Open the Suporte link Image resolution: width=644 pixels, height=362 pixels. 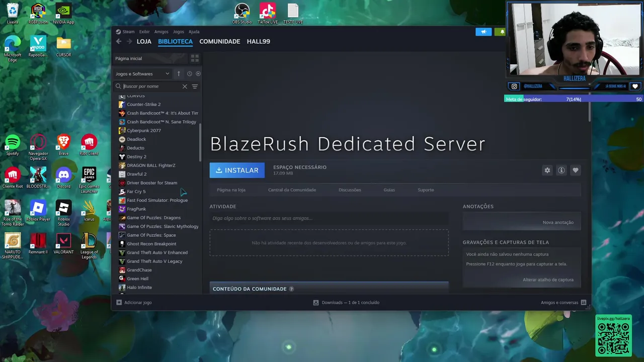pos(426,190)
